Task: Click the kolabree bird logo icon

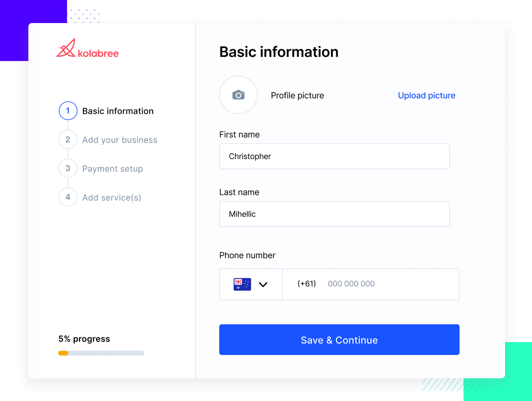Action: click(66, 48)
